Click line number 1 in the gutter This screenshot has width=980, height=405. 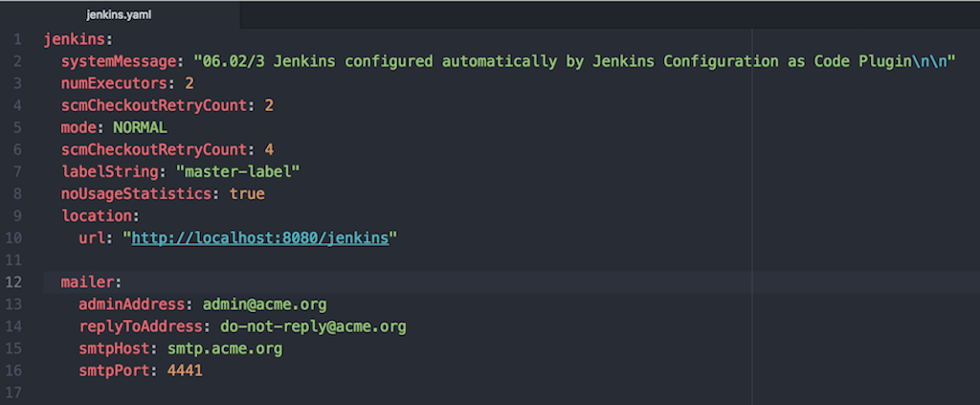click(x=17, y=40)
